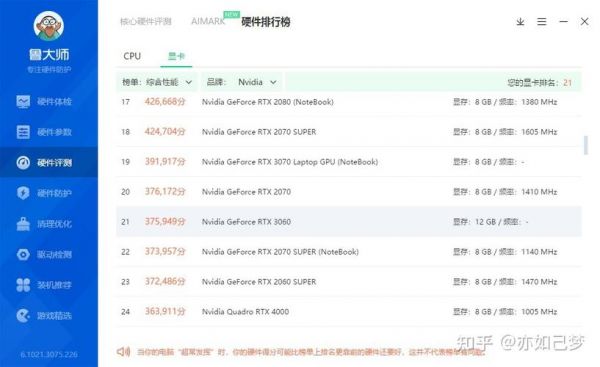
Task: Open the 硬件体检 sidebar icon
Action: (23, 101)
